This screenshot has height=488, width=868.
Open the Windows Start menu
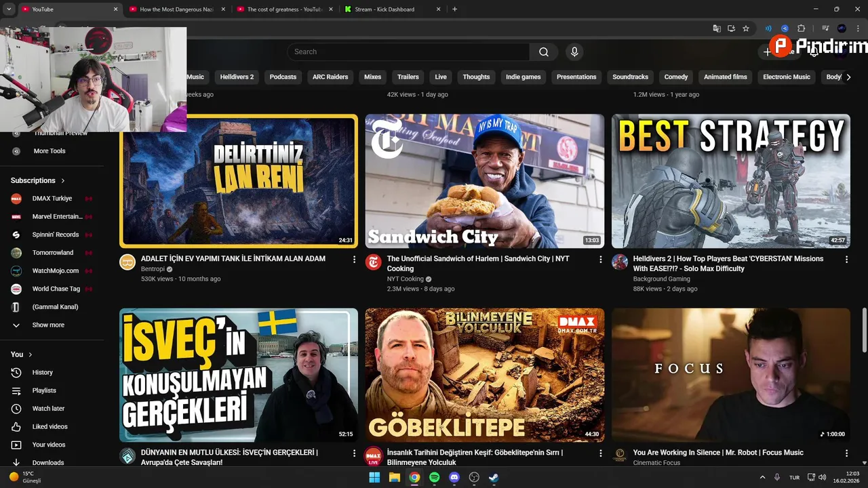click(374, 477)
